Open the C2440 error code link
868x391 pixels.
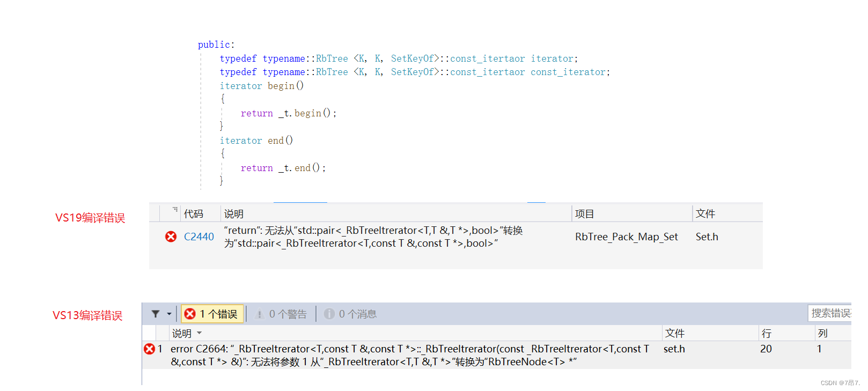point(198,237)
